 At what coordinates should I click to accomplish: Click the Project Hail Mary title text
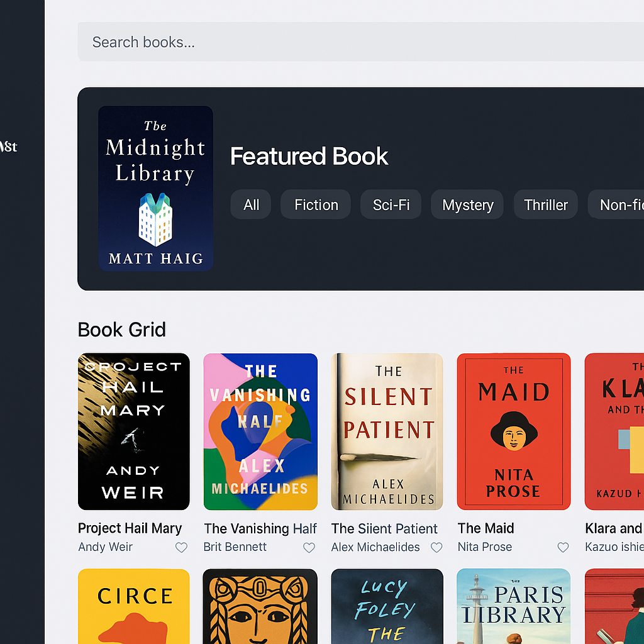click(130, 528)
